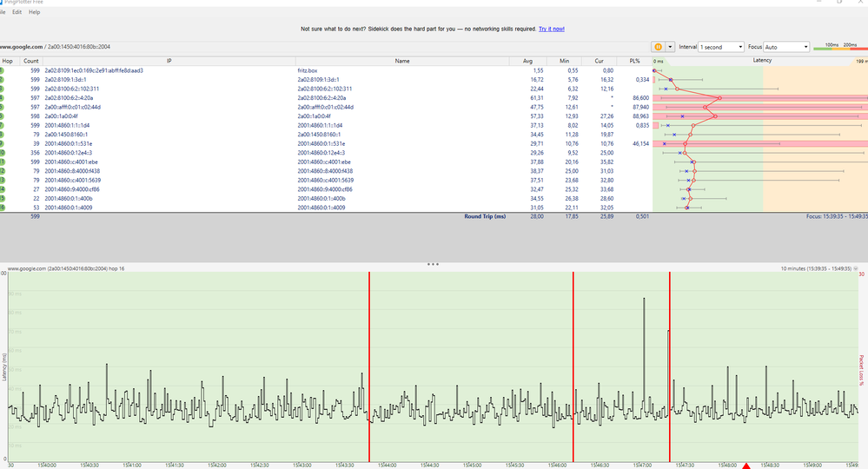Click the average value 1,55
This screenshot has width=868, height=469.
tap(539, 71)
